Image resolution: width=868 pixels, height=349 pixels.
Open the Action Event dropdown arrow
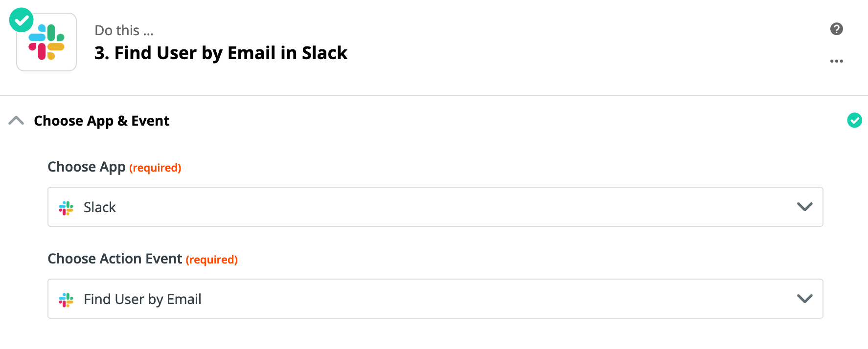tap(804, 299)
